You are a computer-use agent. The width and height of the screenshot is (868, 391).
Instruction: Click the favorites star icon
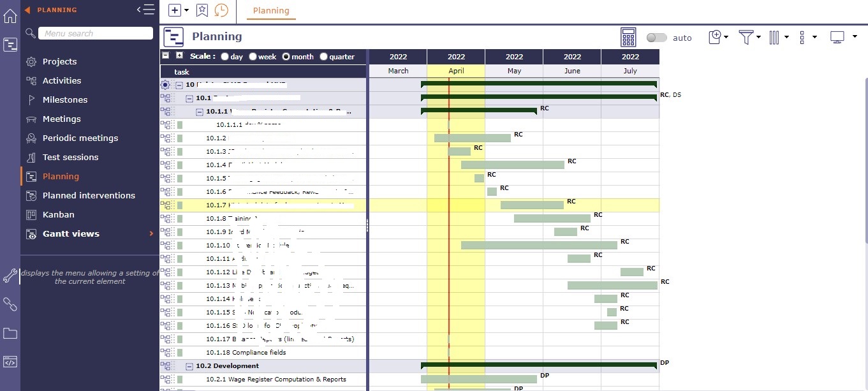point(202,10)
